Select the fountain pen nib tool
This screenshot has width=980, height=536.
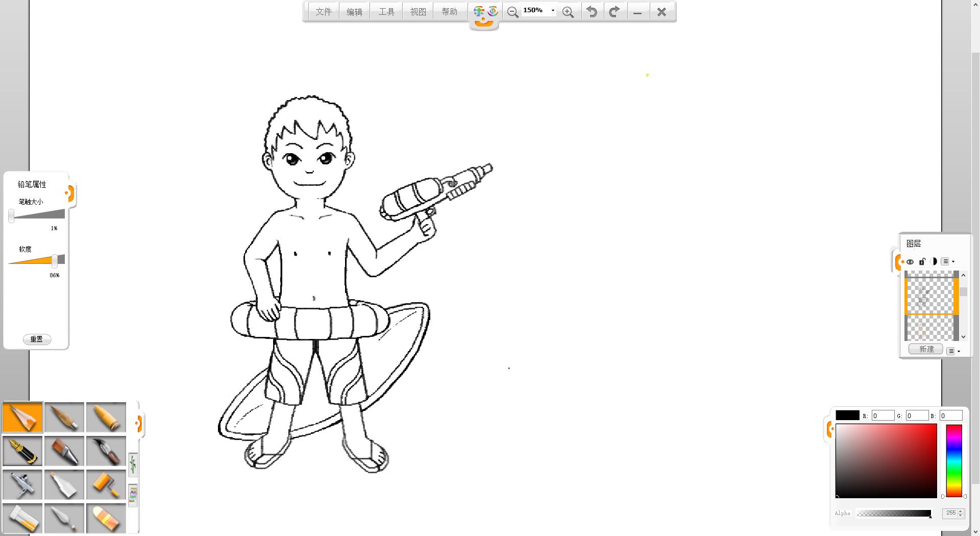(22, 451)
